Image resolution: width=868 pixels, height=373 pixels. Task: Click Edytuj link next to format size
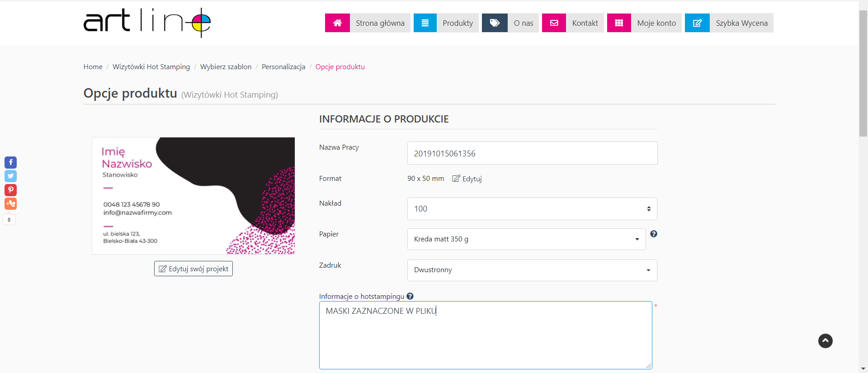coord(467,179)
